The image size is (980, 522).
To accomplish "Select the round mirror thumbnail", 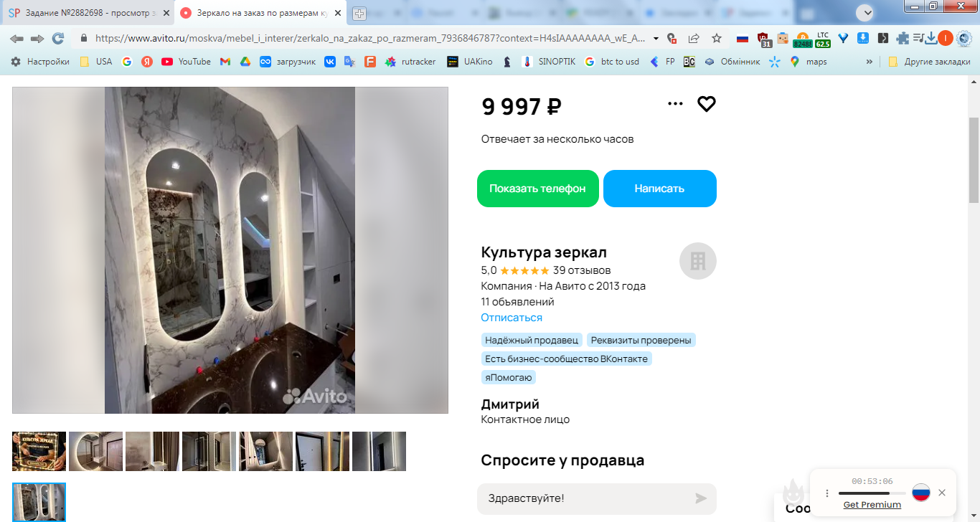I will [x=95, y=451].
